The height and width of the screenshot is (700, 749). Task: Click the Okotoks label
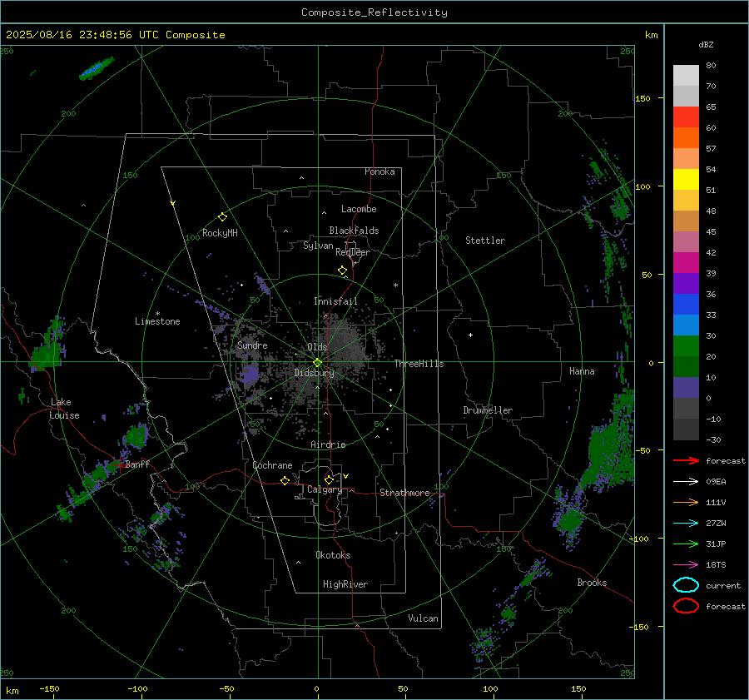(x=333, y=555)
